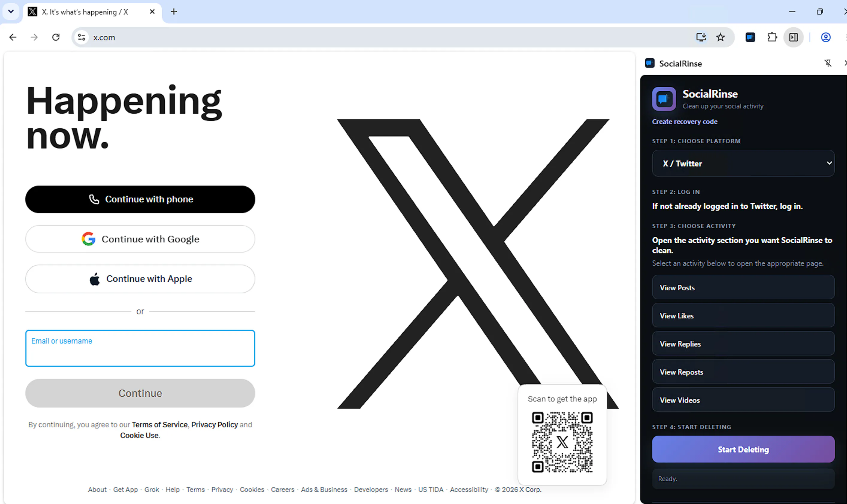Select the X. It's what's happening tab
This screenshot has width=847, height=504.
(x=92, y=12)
